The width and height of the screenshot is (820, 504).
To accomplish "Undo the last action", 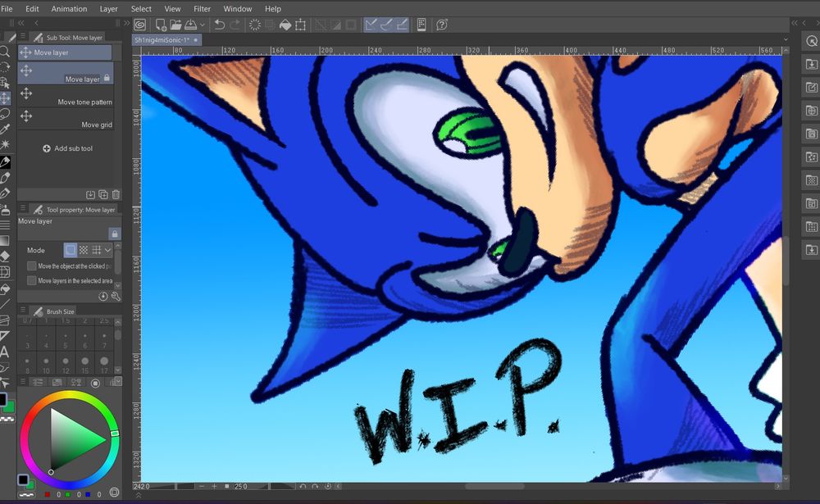I will pos(220,25).
